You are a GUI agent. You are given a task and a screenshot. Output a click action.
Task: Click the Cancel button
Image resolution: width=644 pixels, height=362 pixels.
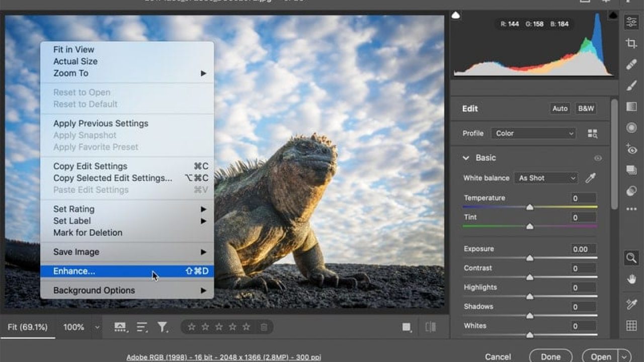click(498, 357)
